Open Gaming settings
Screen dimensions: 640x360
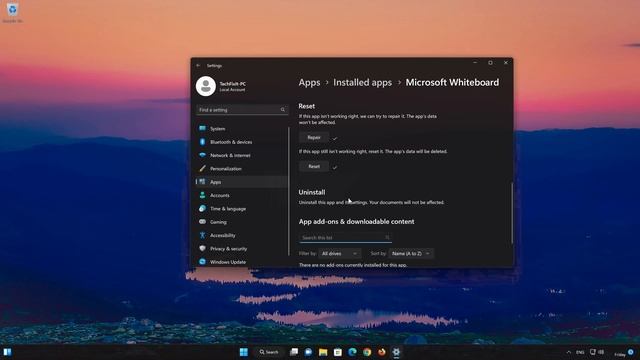click(242, 222)
